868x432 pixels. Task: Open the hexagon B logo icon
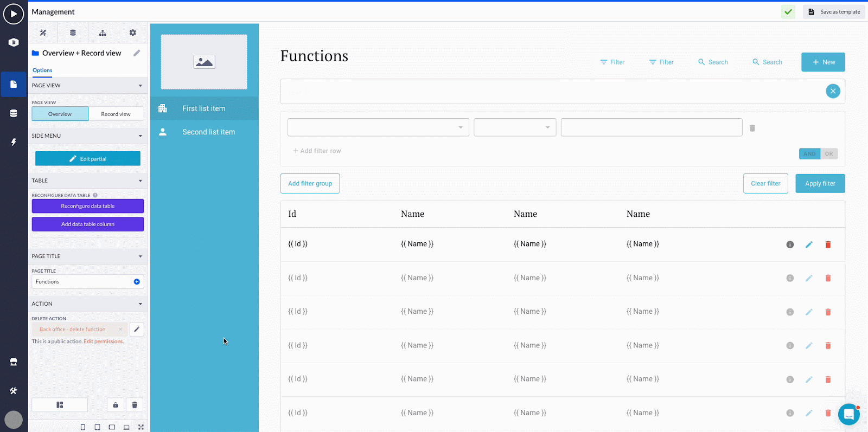pyautogui.click(x=14, y=42)
